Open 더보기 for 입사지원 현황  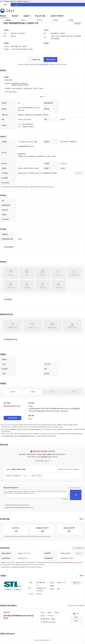pyautogui.click(x=82, y=519)
